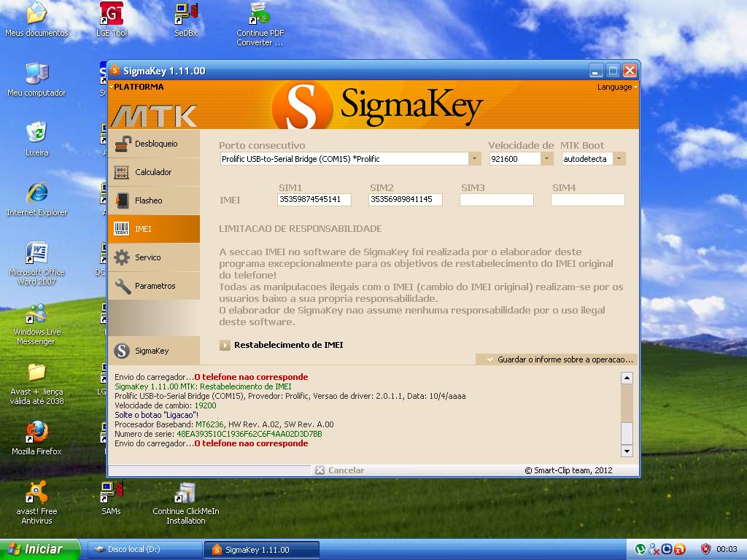Expand the Velocidade de dropdown arrow
This screenshot has width=747, height=560.
click(547, 158)
